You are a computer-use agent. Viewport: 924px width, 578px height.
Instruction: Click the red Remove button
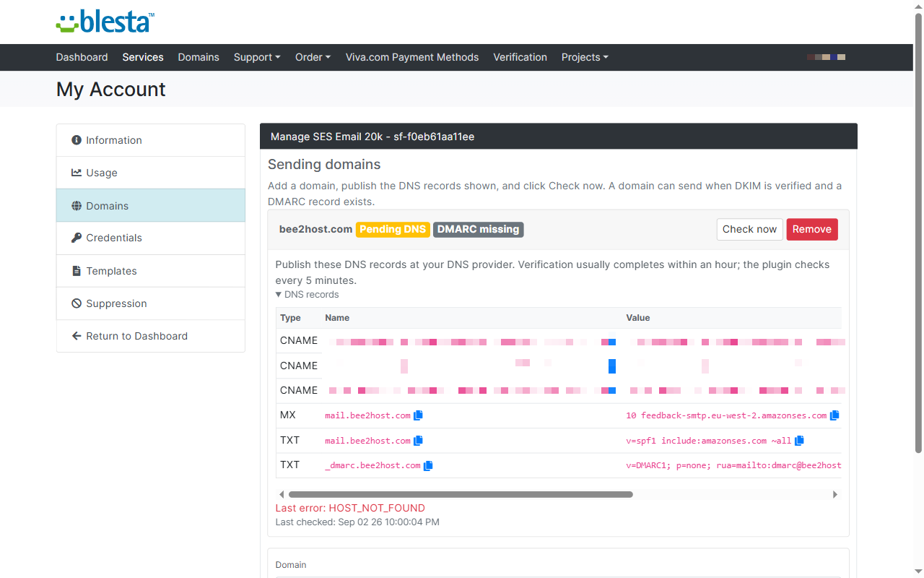pos(812,229)
